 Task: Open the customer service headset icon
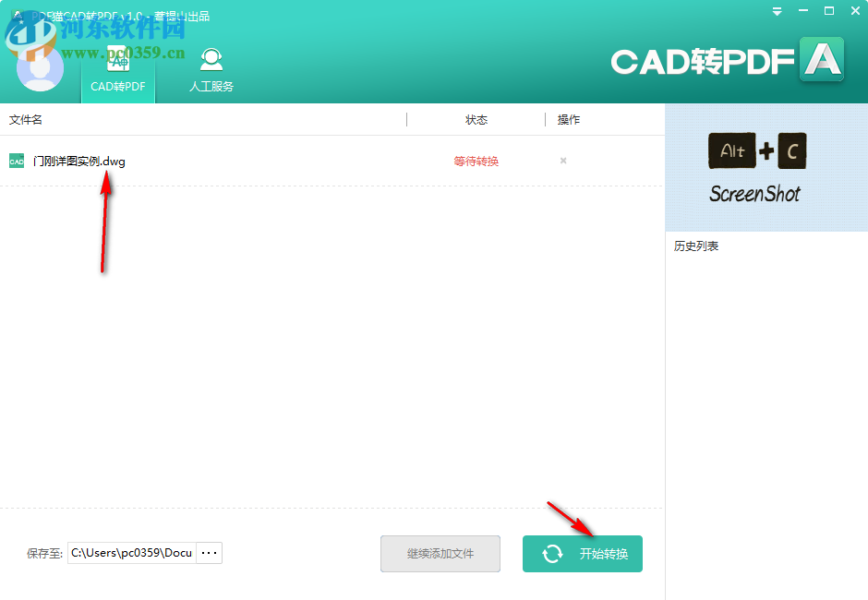211,59
